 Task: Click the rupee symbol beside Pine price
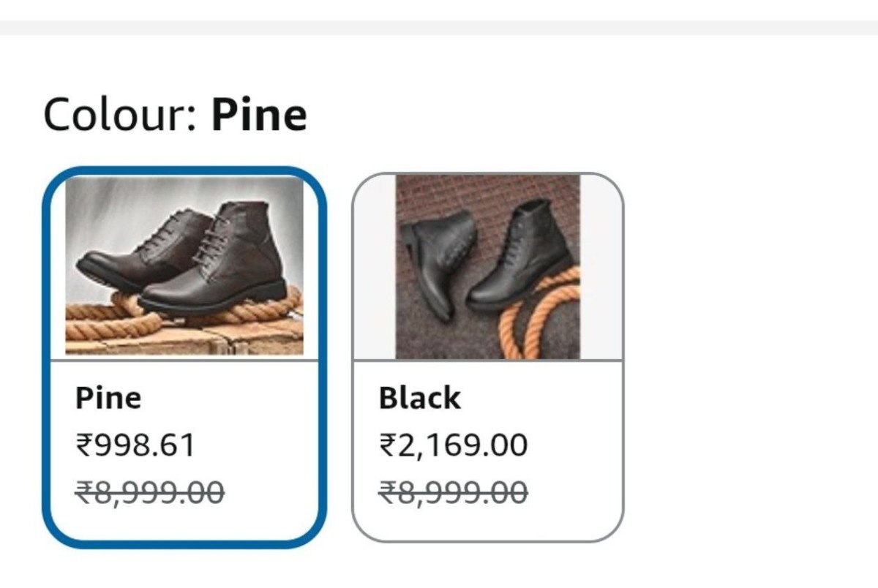85,443
